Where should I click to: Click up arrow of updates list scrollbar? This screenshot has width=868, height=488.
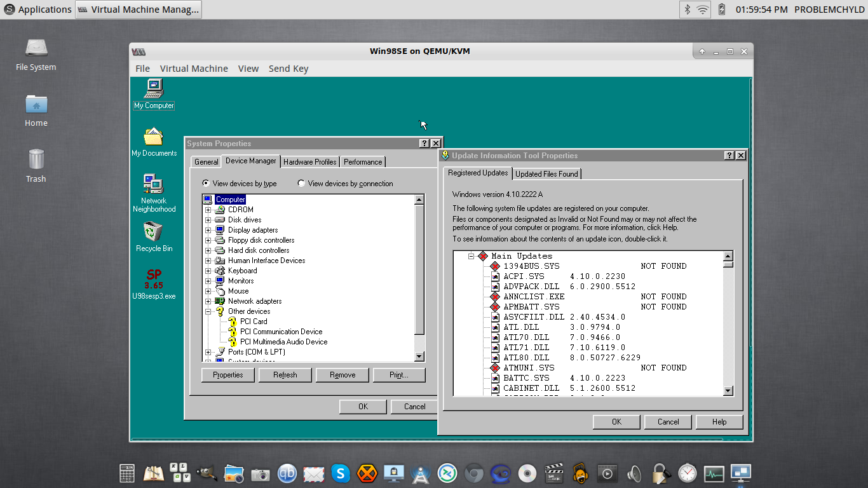[728, 256]
